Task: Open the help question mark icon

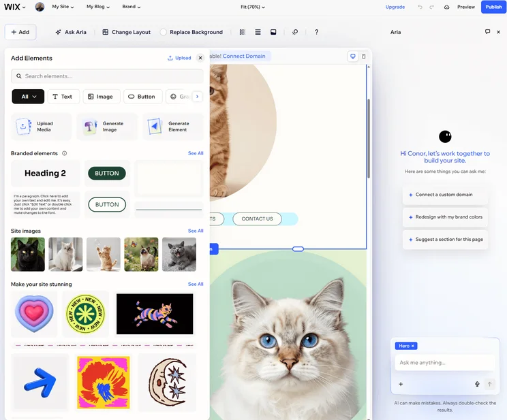Action: (316, 32)
